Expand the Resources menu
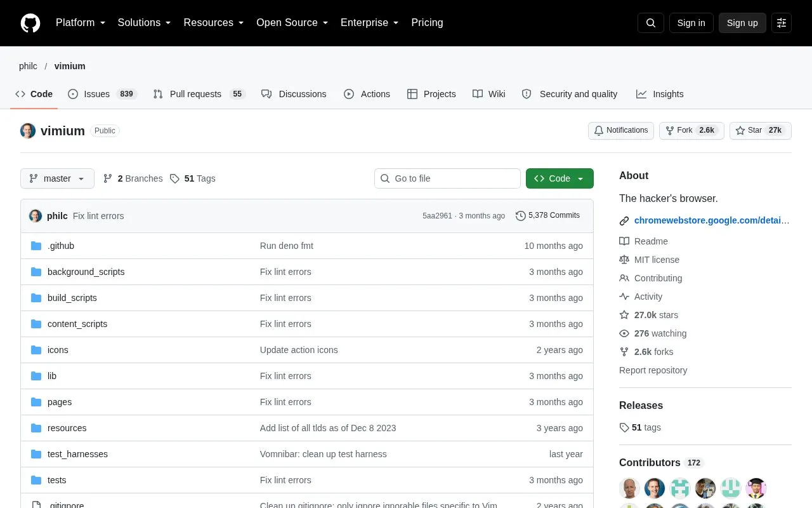This screenshot has height=508, width=812. pyautogui.click(x=214, y=23)
